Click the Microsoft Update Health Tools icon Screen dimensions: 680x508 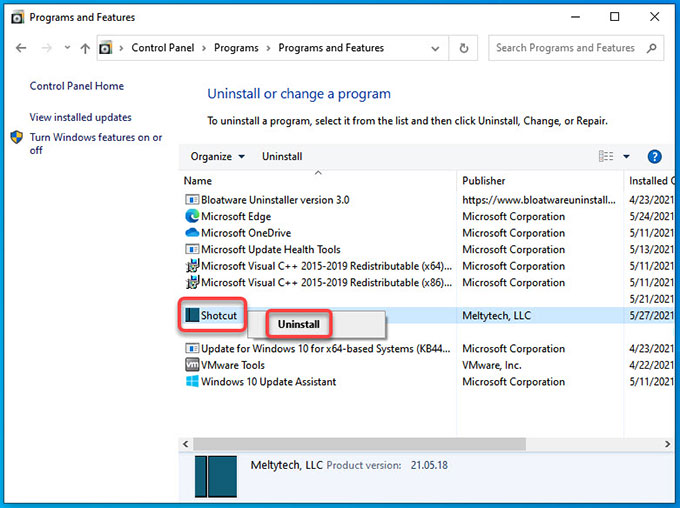[x=192, y=249]
